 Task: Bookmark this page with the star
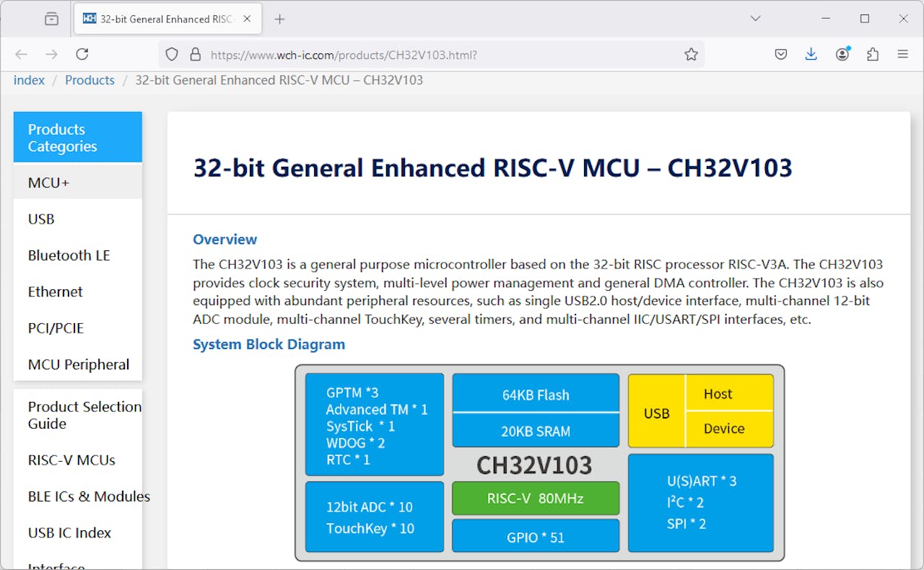[x=691, y=54]
